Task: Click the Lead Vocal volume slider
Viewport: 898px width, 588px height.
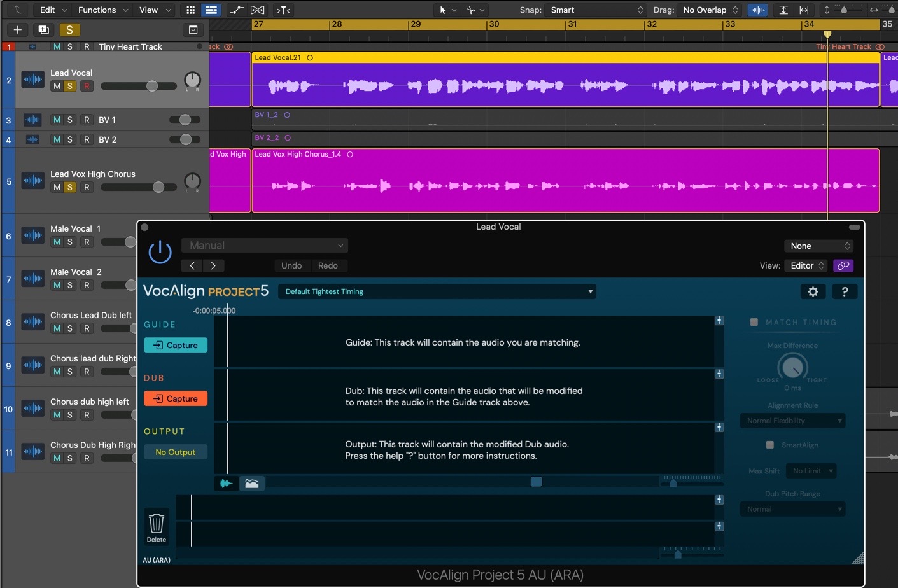Action: (x=138, y=86)
